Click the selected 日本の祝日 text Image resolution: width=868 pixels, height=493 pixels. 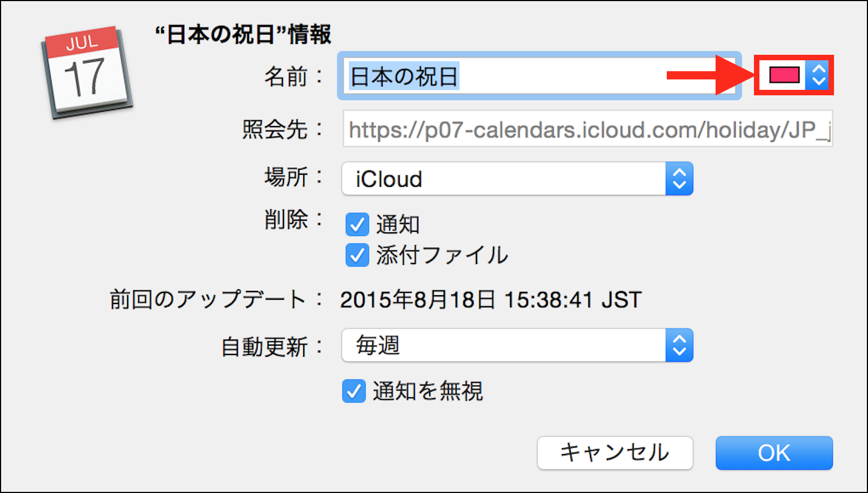pyautogui.click(x=404, y=76)
